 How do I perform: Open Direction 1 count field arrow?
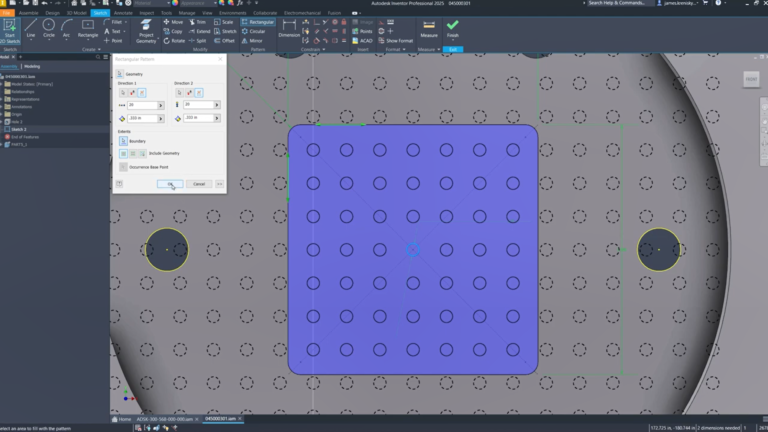(x=161, y=105)
